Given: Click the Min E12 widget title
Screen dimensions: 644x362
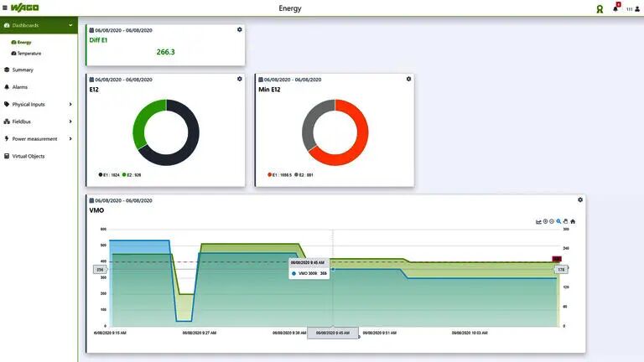Looking at the screenshot, I should [269, 90].
